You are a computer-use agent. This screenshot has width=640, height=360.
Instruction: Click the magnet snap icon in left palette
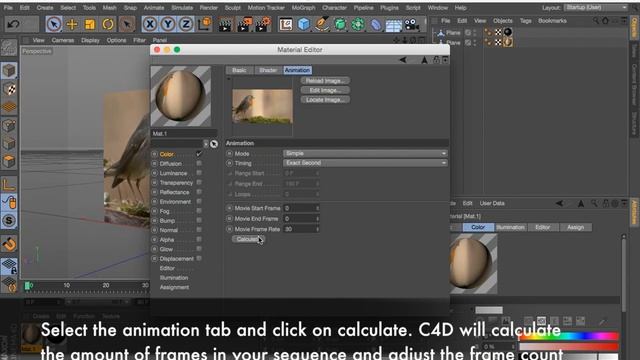pyautogui.click(x=9, y=244)
